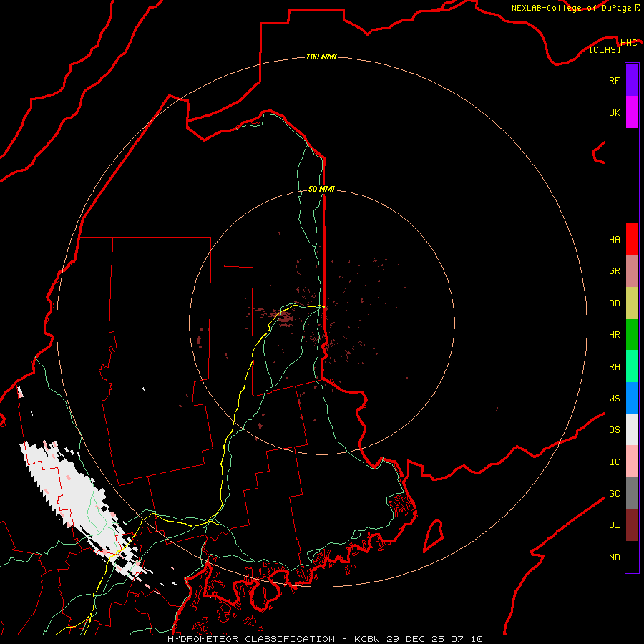Click the UK legend label

click(x=614, y=112)
